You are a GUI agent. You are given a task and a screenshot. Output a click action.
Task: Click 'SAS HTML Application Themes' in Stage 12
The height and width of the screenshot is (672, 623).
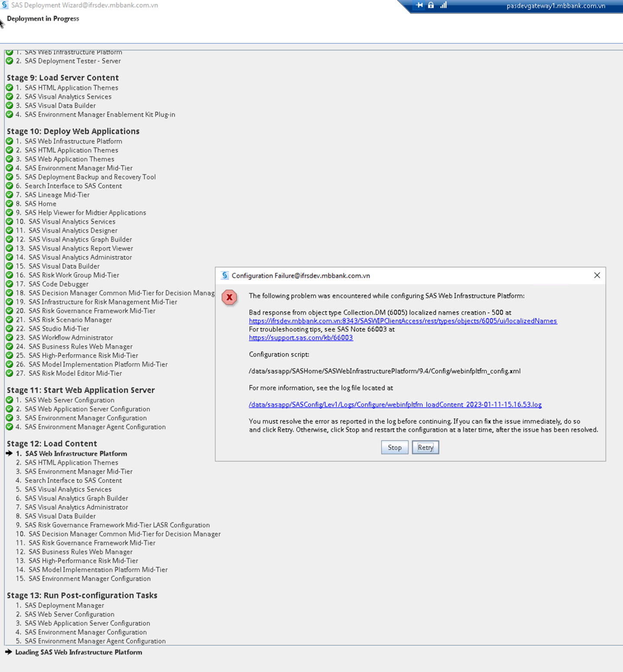[x=71, y=463]
